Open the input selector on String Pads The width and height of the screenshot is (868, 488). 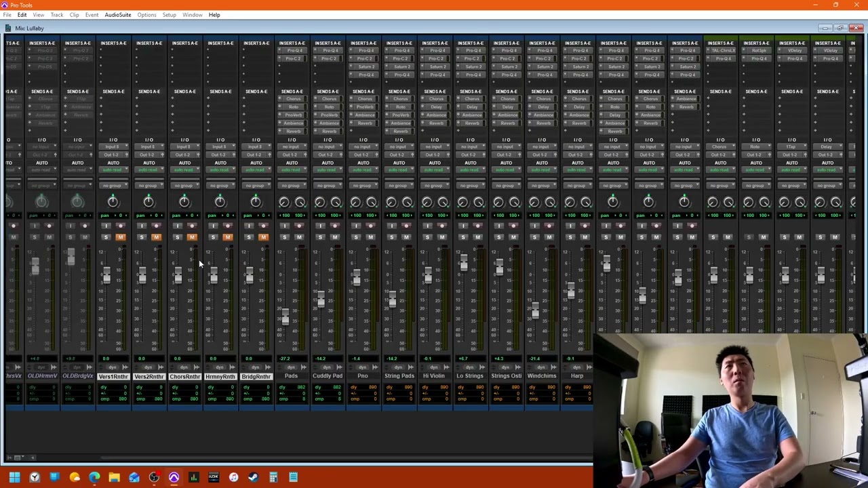[399, 147]
